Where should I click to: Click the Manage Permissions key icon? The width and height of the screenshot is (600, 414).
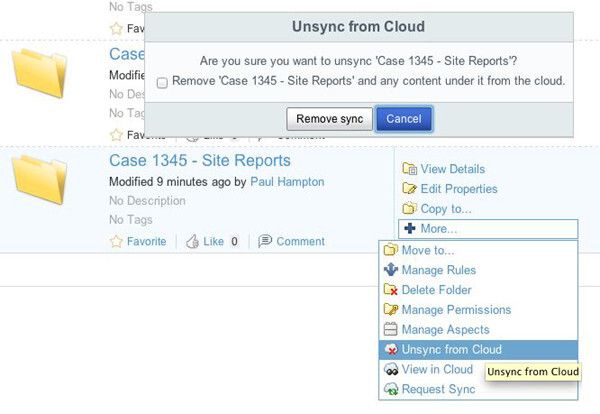[391, 310]
